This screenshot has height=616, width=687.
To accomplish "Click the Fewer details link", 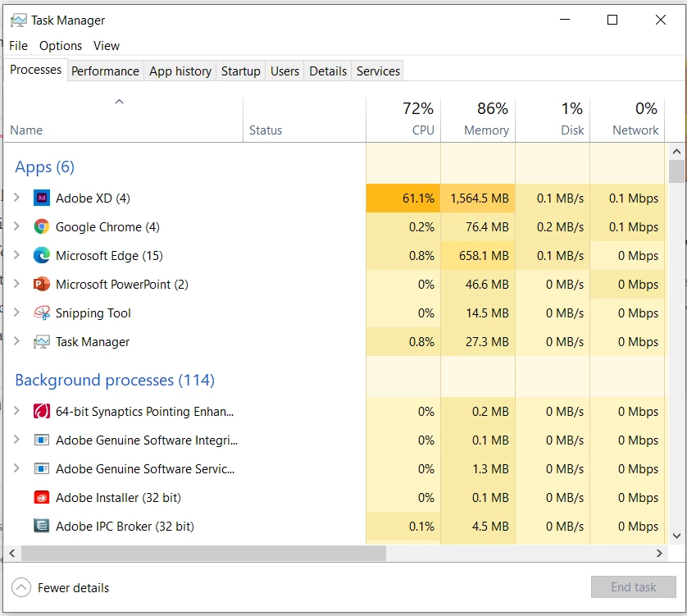I will coord(73,587).
